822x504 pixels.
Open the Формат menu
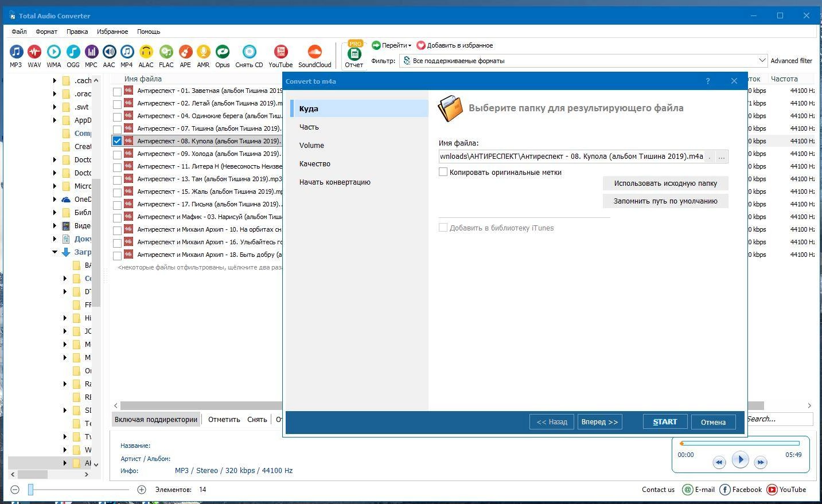pyautogui.click(x=46, y=32)
